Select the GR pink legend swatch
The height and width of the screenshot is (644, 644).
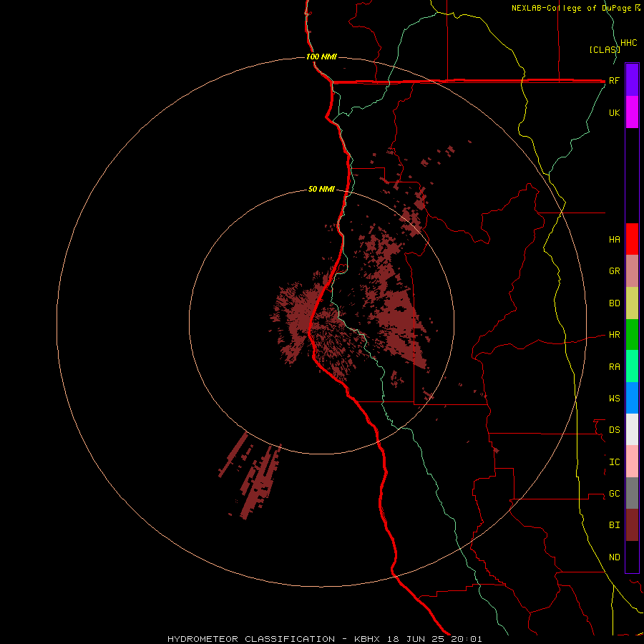[632, 270]
